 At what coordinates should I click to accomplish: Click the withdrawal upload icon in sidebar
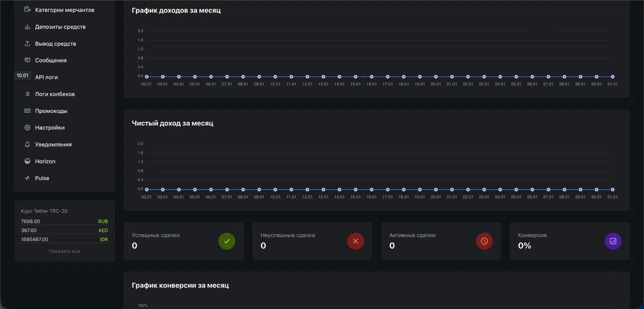tap(28, 43)
